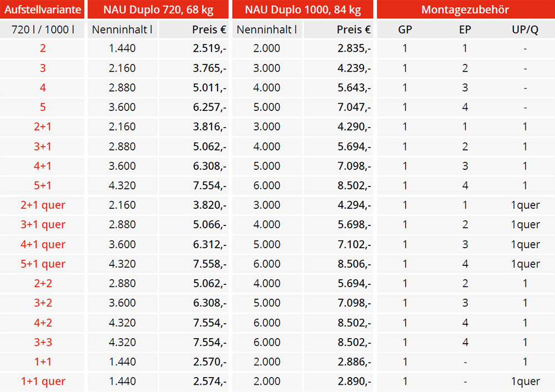Viewport: 555px width, 392px height.
Task: Select the price 8.506,- cell
Action: (354, 264)
